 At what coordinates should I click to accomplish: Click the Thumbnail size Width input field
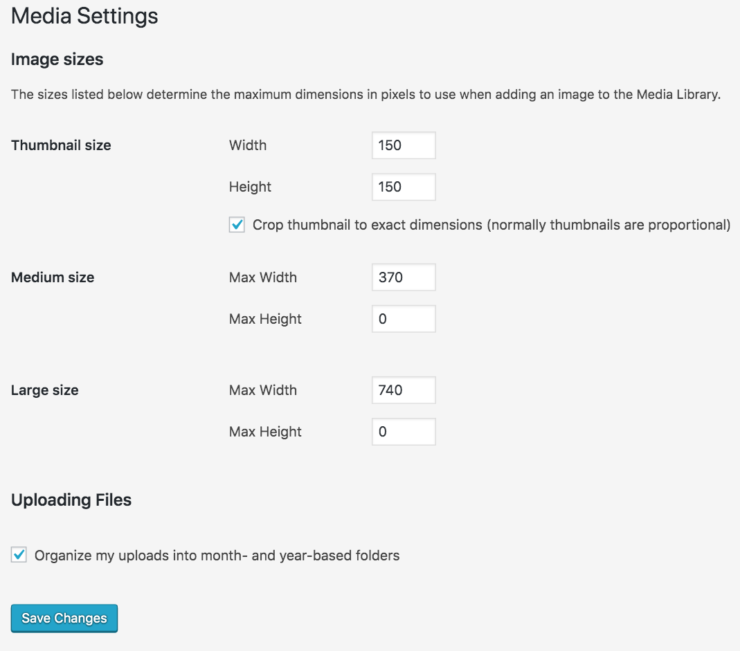click(x=403, y=145)
